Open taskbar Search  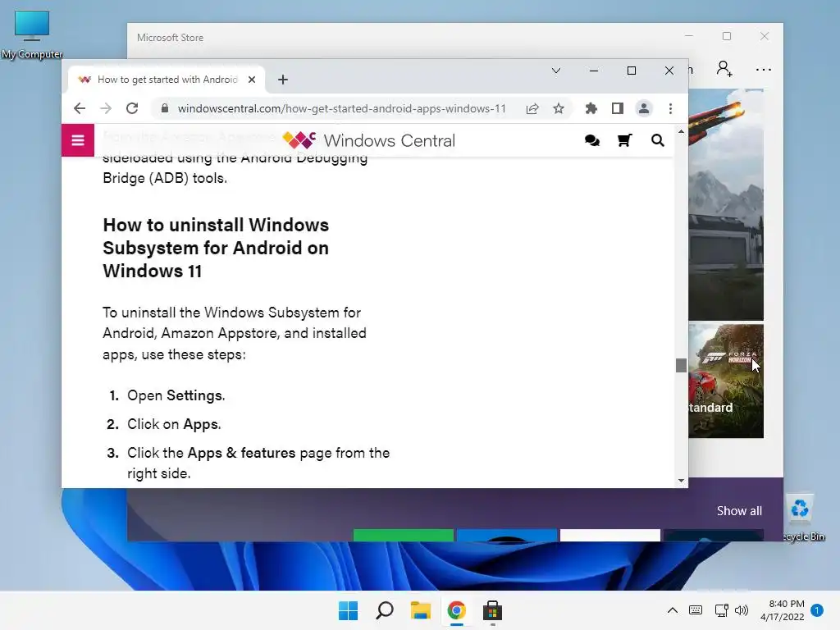point(385,610)
